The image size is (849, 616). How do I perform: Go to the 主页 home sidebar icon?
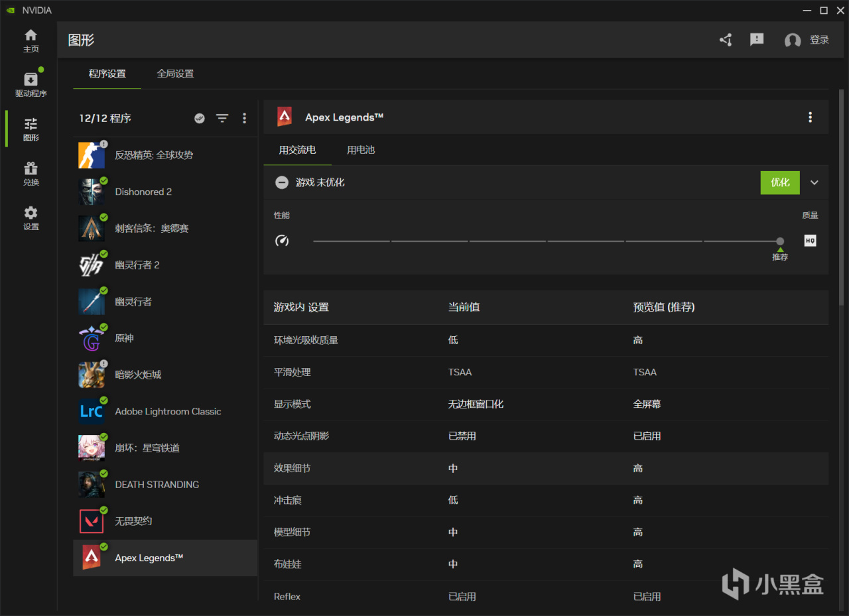31,40
